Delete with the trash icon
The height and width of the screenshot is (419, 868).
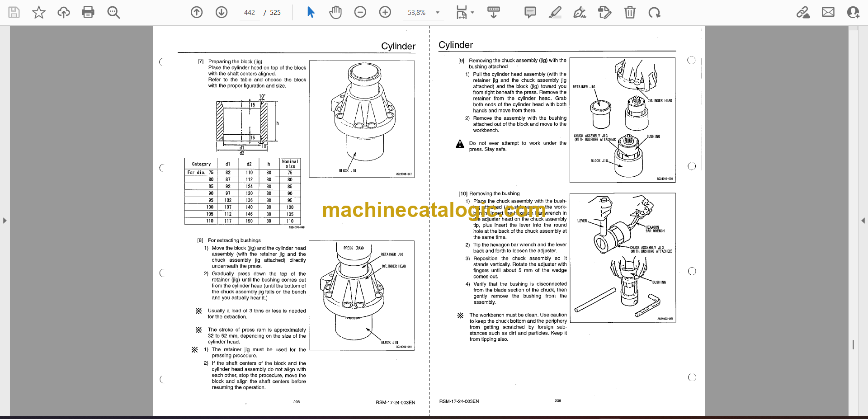(630, 12)
